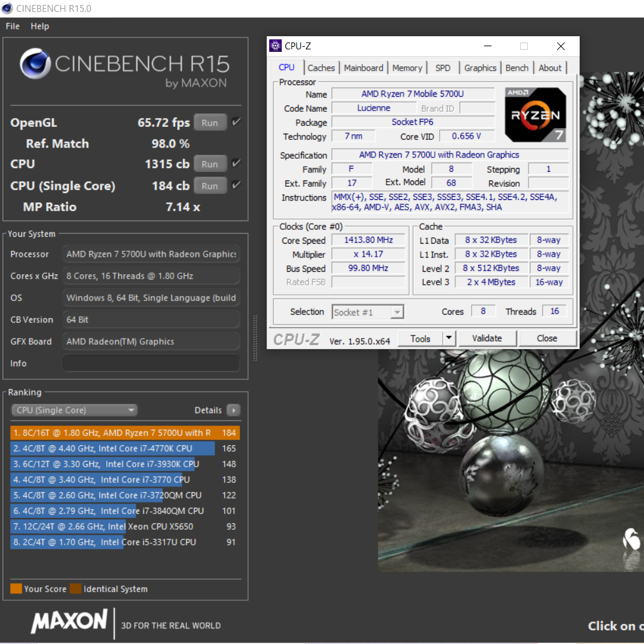
Task: Select ranking row Intel Core i7-3720QM
Action: pyautogui.click(x=125, y=495)
